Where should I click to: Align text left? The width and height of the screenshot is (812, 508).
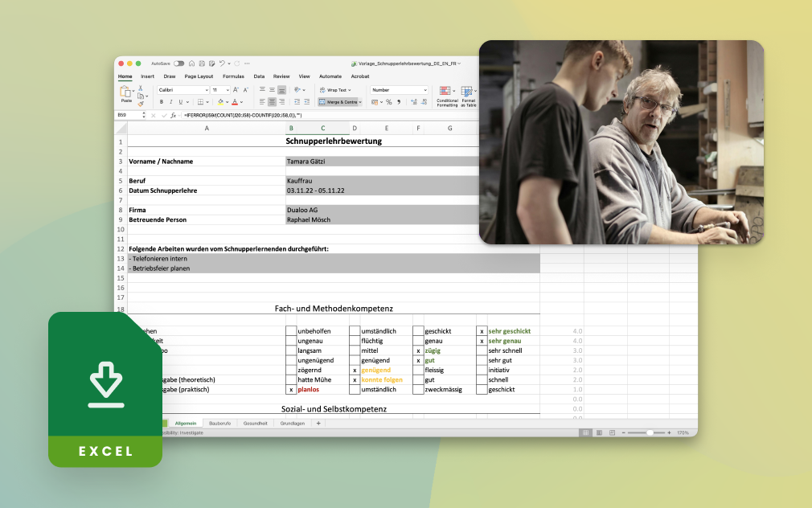pyautogui.click(x=263, y=102)
